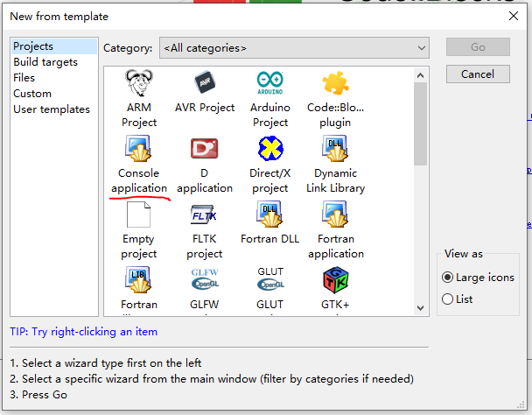This screenshot has height=415, width=532.
Task: Pick the Fortran DLL icon
Action: [x=269, y=214]
